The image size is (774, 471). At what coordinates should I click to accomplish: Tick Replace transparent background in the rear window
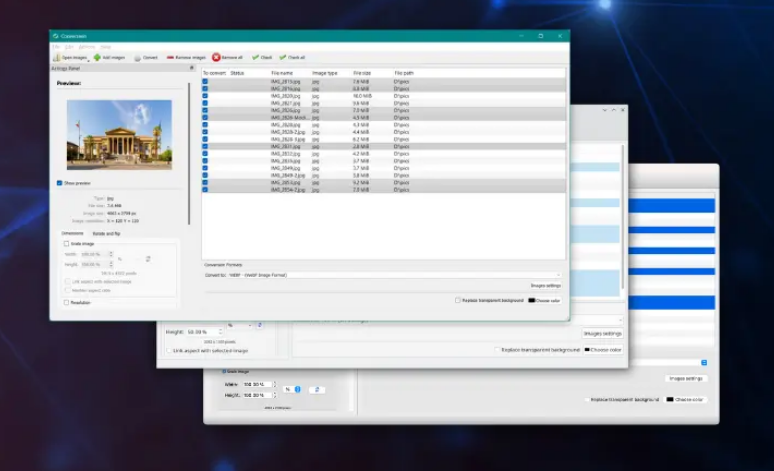tap(587, 399)
